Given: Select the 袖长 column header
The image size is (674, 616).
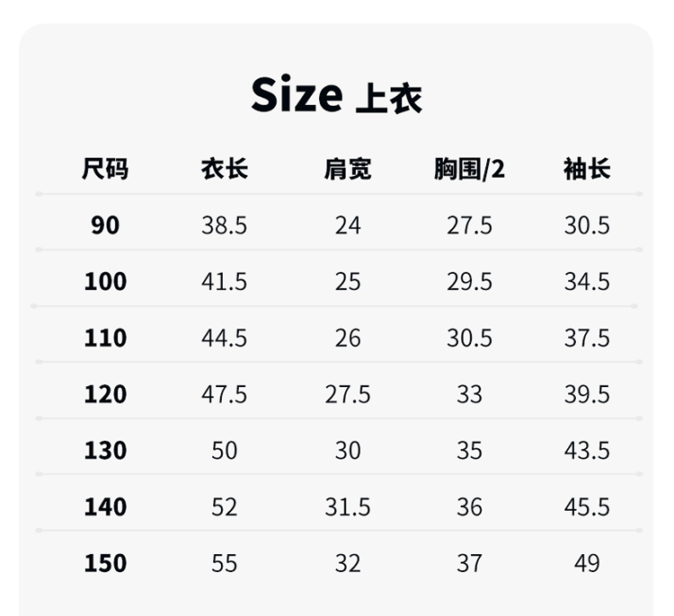Looking at the screenshot, I should [x=587, y=168].
